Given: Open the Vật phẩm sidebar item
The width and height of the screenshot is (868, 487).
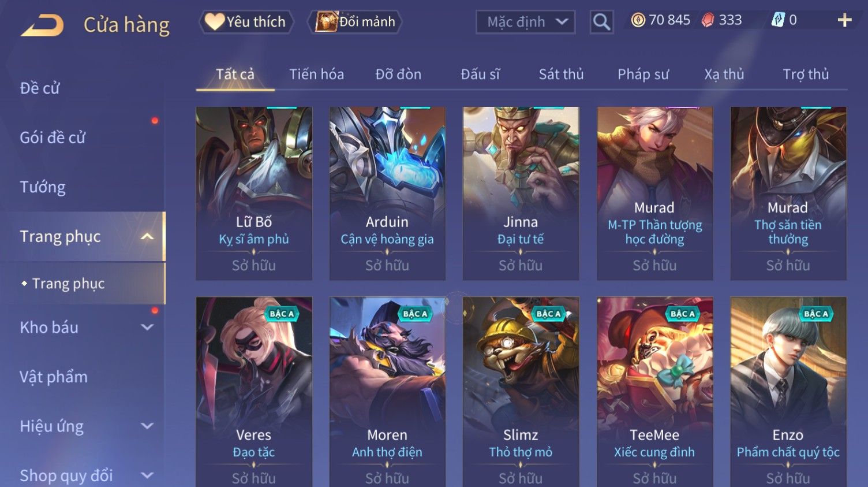Looking at the screenshot, I should [54, 377].
